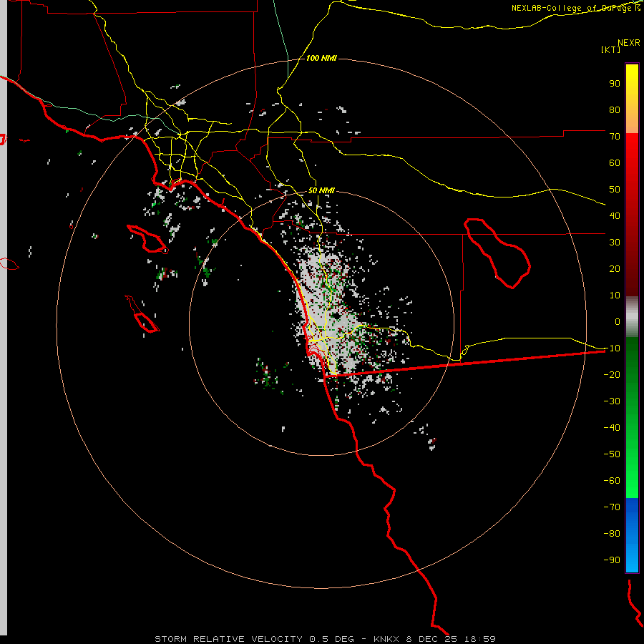Click STORM RELATIVE VELOCITY caption text
644x644 pixels.
coord(229,639)
